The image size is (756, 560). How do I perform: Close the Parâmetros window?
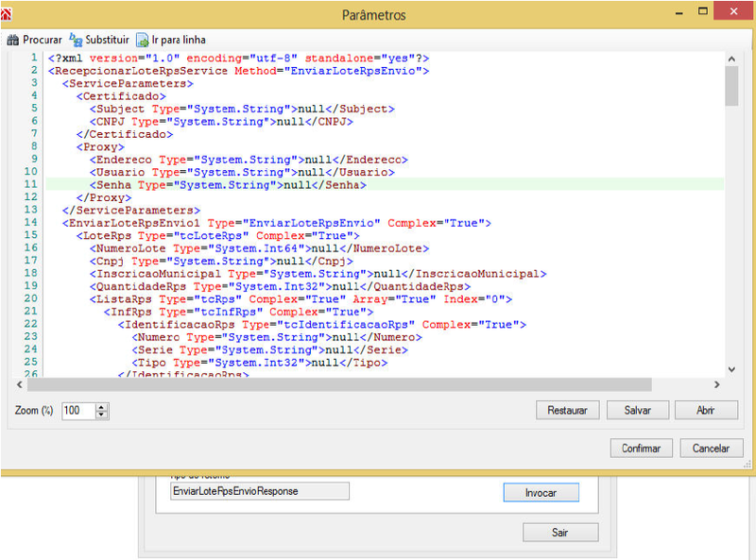pyautogui.click(x=733, y=10)
